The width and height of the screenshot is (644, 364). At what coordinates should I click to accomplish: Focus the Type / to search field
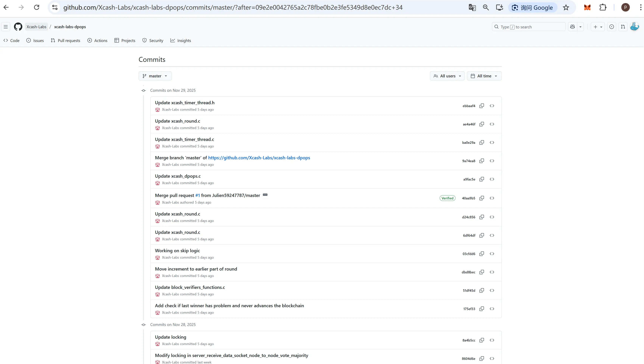(x=529, y=27)
